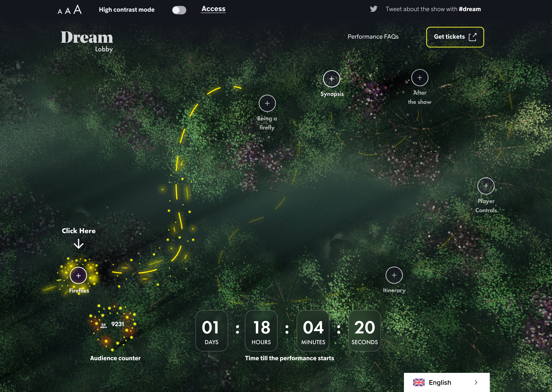
Task: Expand the Being a firefly marker
Action: point(267,103)
